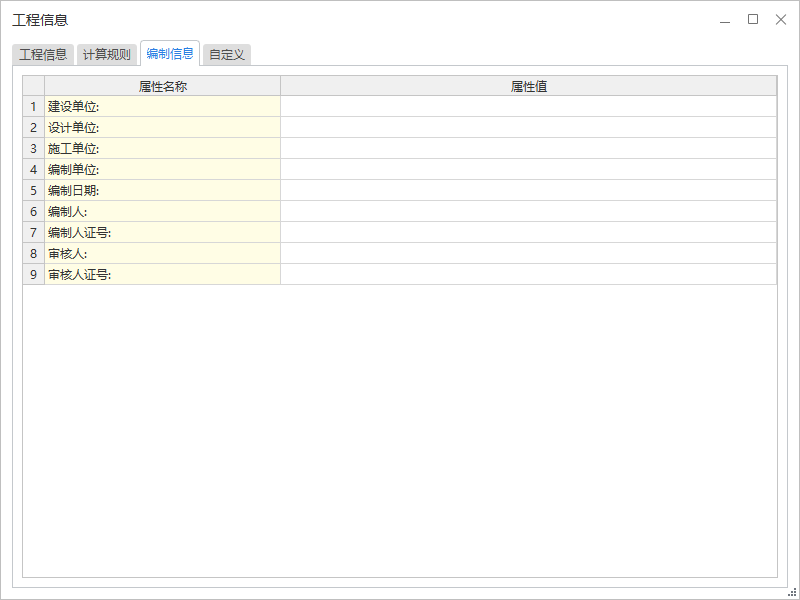Select the 设计单位: name cell
The height and width of the screenshot is (600, 800).
(x=162, y=127)
